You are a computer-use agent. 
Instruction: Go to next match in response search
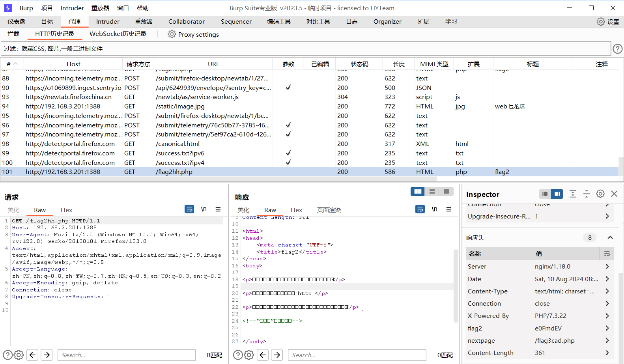(277, 355)
